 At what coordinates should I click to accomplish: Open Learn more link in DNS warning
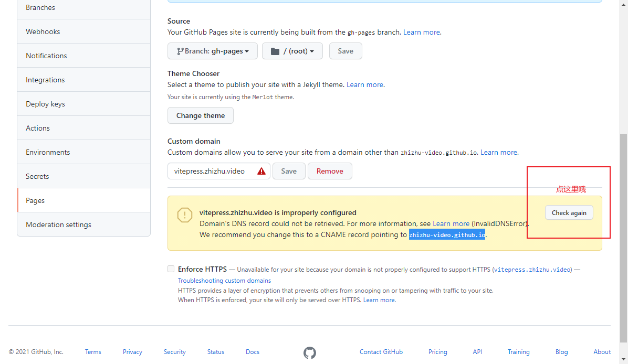pyautogui.click(x=451, y=223)
